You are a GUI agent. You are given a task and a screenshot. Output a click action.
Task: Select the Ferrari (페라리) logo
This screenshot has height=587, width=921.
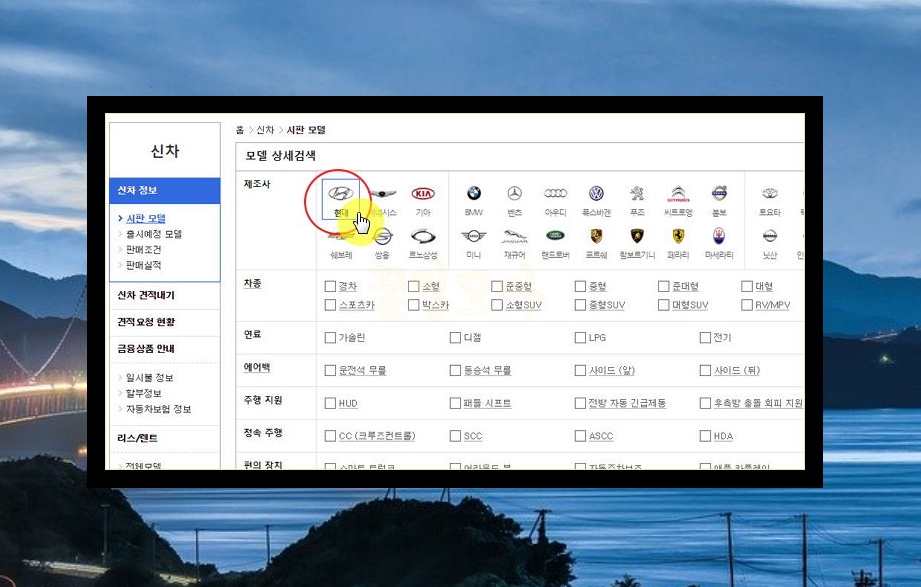(678, 236)
